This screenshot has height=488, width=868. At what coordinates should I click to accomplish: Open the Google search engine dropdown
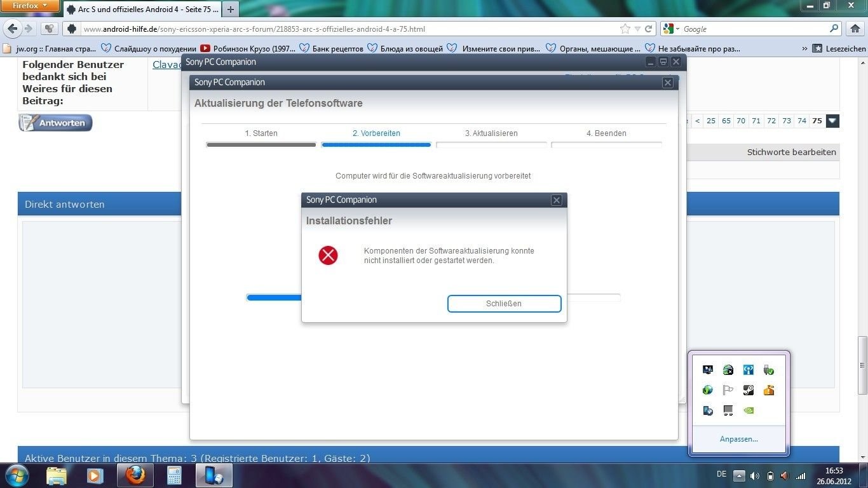(x=670, y=29)
